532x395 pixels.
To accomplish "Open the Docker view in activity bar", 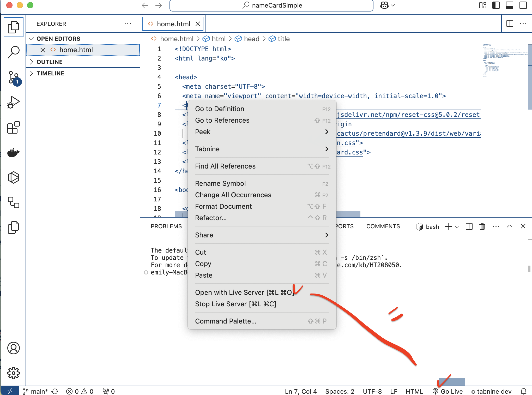I will (14, 152).
